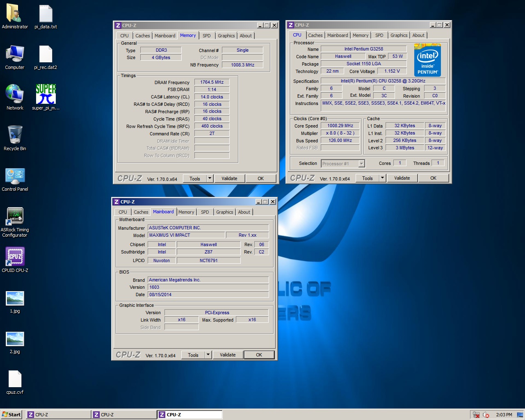Viewport: 525px width, 420px height.
Task: Click the Southbridge Z87 field
Action: pos(208,252)
